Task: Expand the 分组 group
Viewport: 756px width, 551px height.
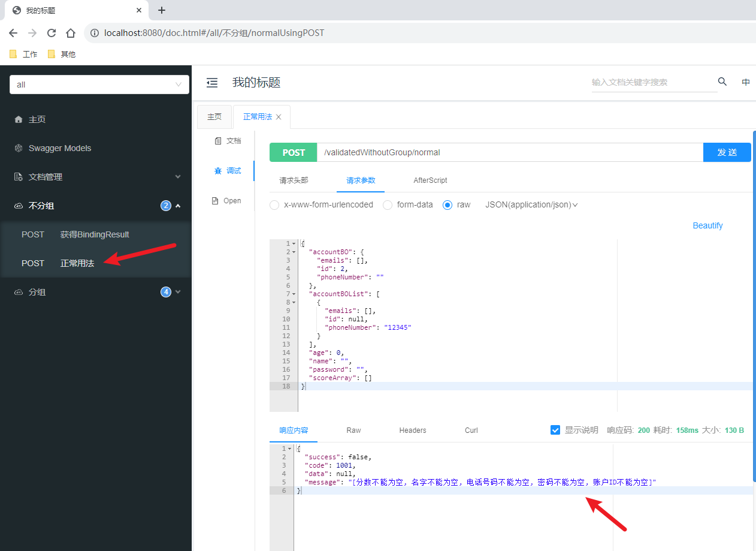Action: point(96,292)
